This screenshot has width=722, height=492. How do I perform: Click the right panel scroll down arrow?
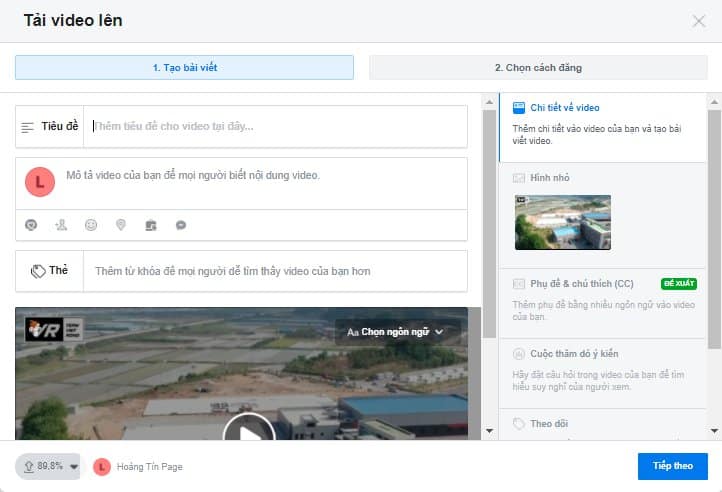pos(714,431)
